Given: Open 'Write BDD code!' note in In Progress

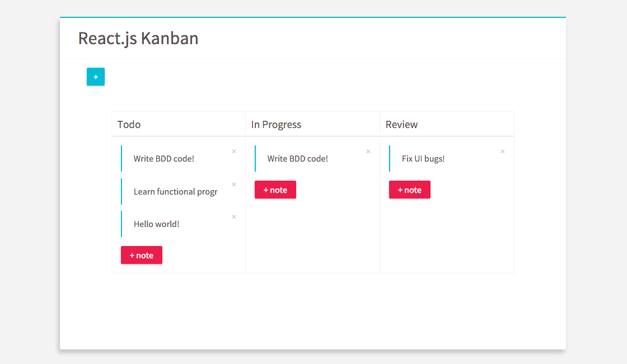Looking at the screenshot, I should (x=297, y=159).
